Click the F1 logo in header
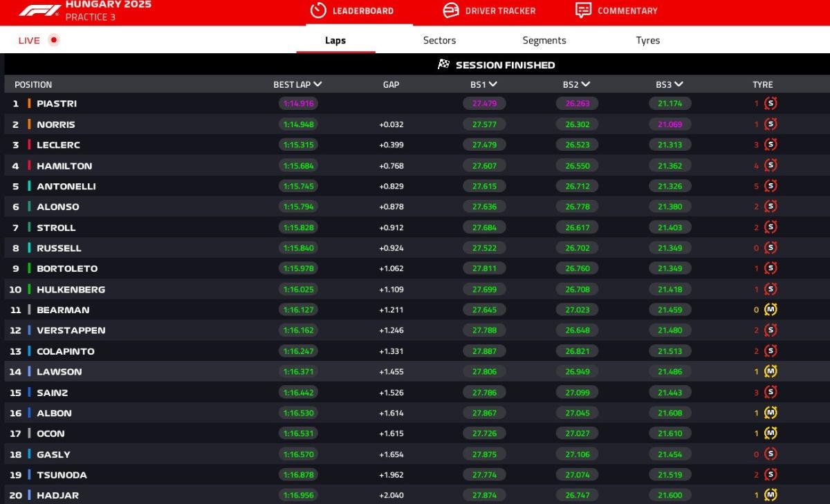The width and height of the screenshot is (830, 504). pos(39,10)
